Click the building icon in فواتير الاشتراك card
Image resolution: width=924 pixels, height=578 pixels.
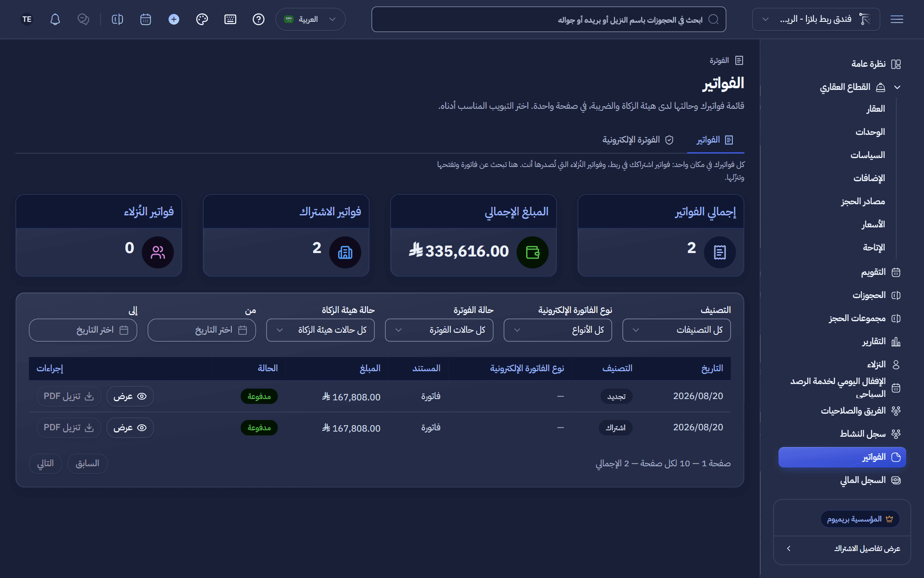pos(345,252)
